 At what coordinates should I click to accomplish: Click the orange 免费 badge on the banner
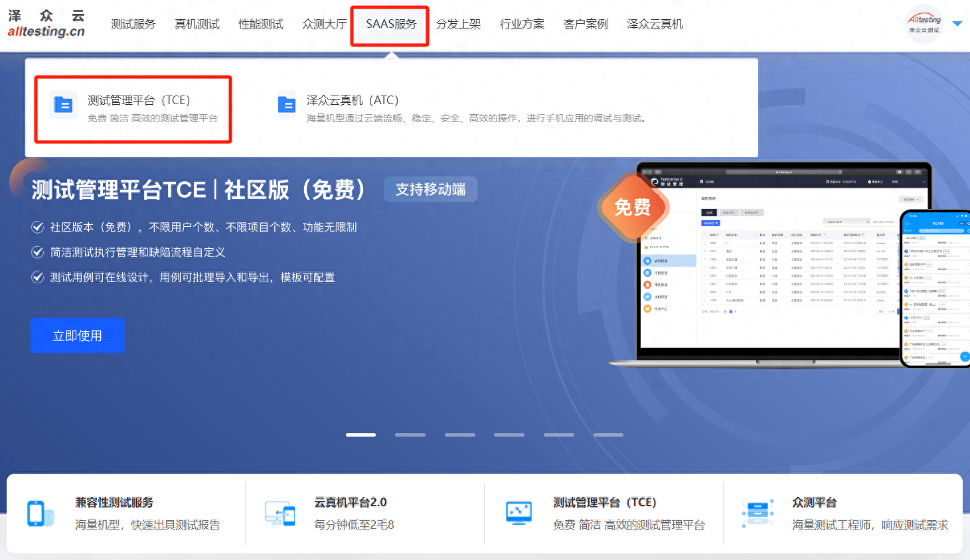tap(633, 206)
